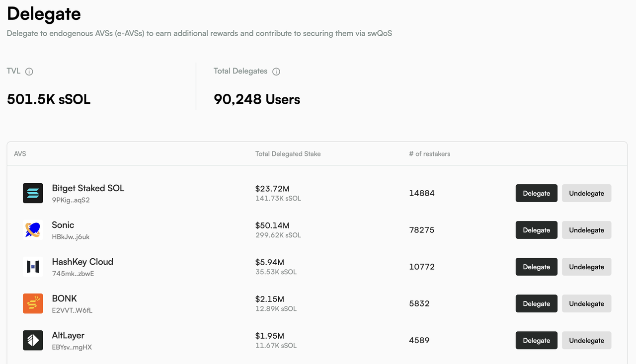Delegate stake to AltLayer
Image resolution: width=636 pixels, height=364 pixels.
(x=536, y=340)
